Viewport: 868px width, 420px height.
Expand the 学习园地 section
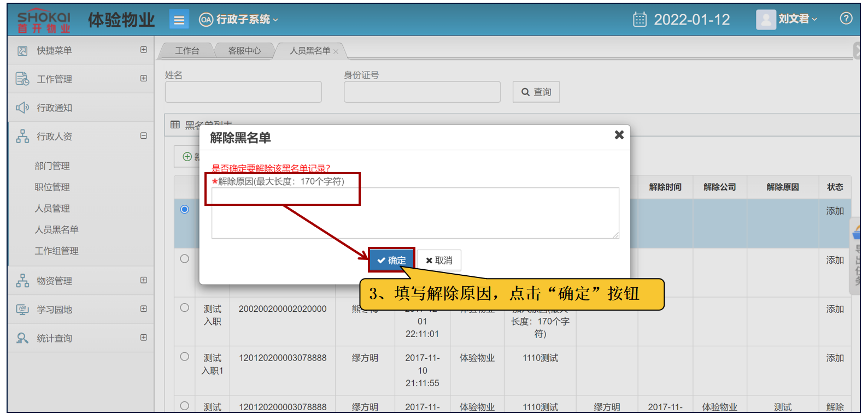click(143, 309)
